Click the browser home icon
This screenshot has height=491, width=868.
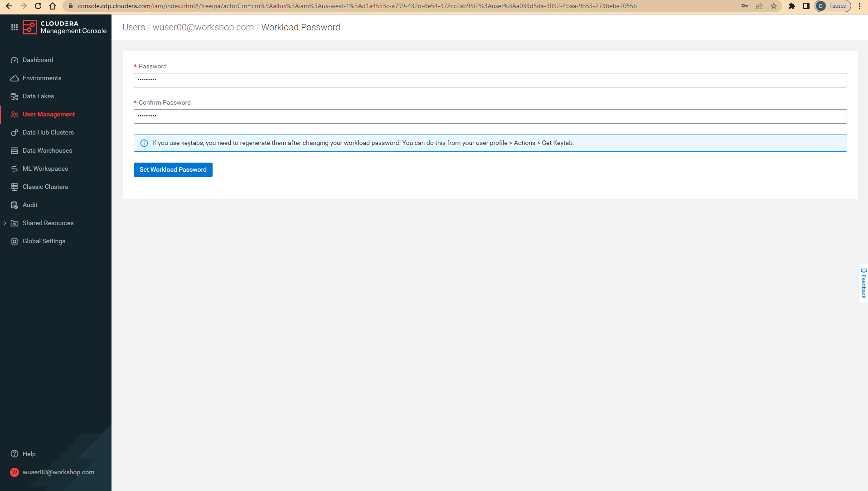(53, 6)
